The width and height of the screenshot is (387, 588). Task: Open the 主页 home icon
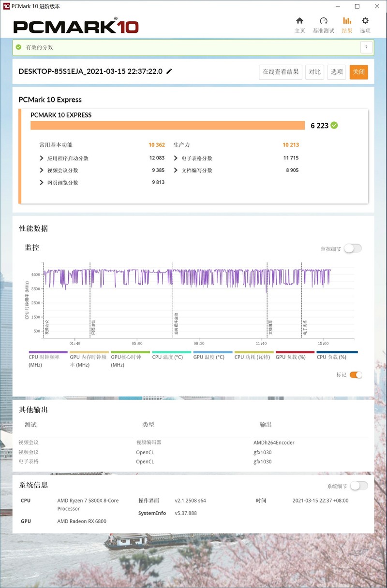pyautogui.click(x=299, y=21)
